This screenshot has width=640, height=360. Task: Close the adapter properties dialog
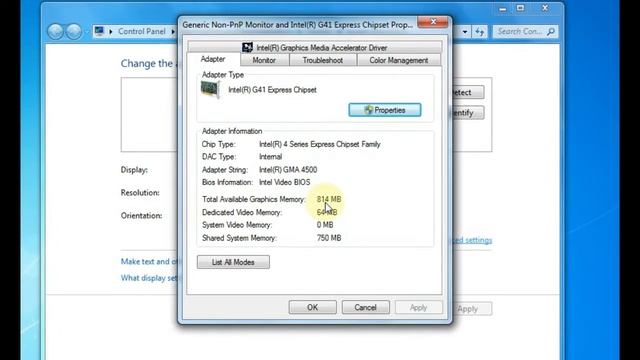coord(433,22)
